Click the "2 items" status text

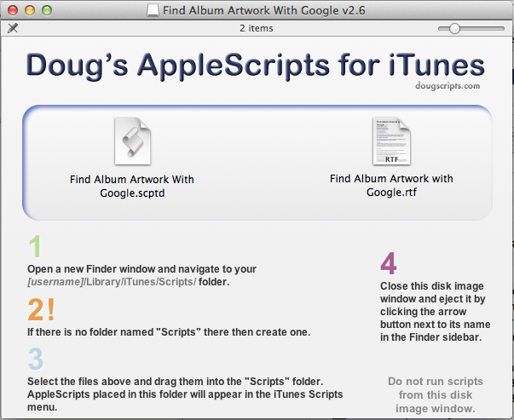[257, 28]
